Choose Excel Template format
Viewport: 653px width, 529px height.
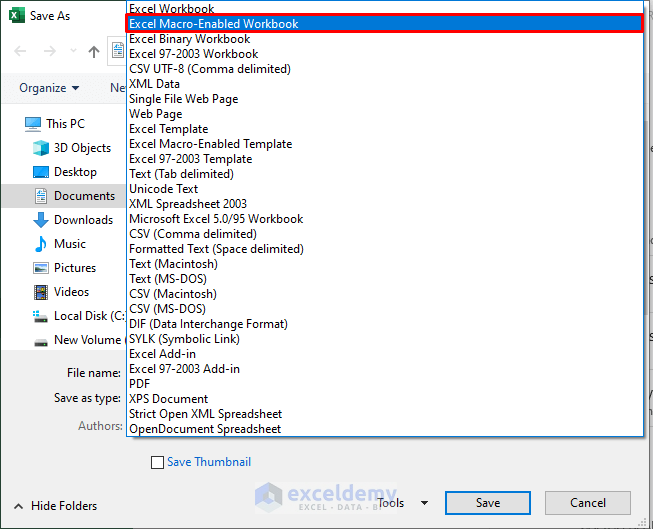coord(385,129)
